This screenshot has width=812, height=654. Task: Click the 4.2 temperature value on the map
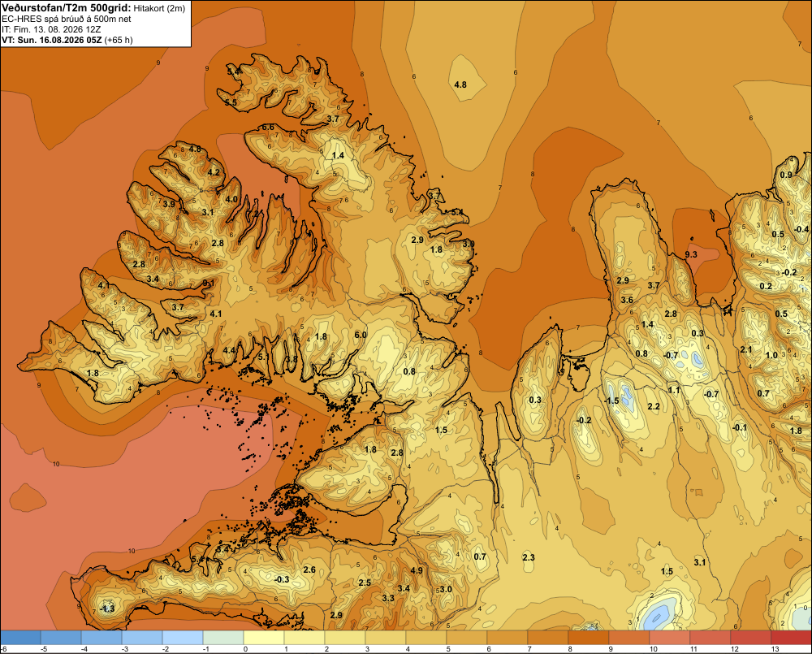tap(214, 172)
